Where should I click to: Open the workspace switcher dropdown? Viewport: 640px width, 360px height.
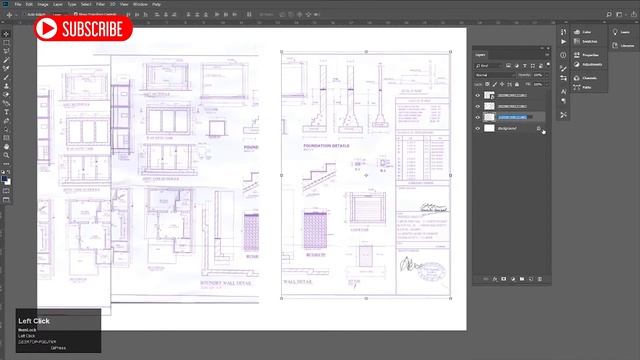coord(620,14)
